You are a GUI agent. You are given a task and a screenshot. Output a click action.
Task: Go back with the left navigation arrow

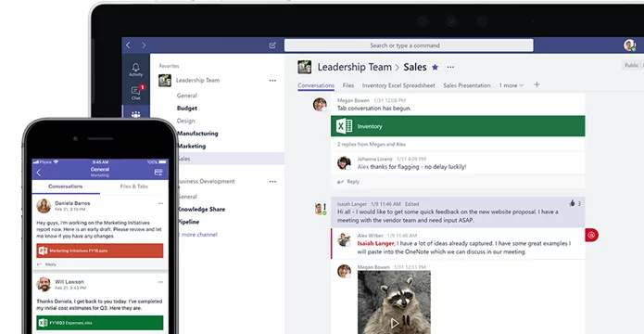coord(128,45)
